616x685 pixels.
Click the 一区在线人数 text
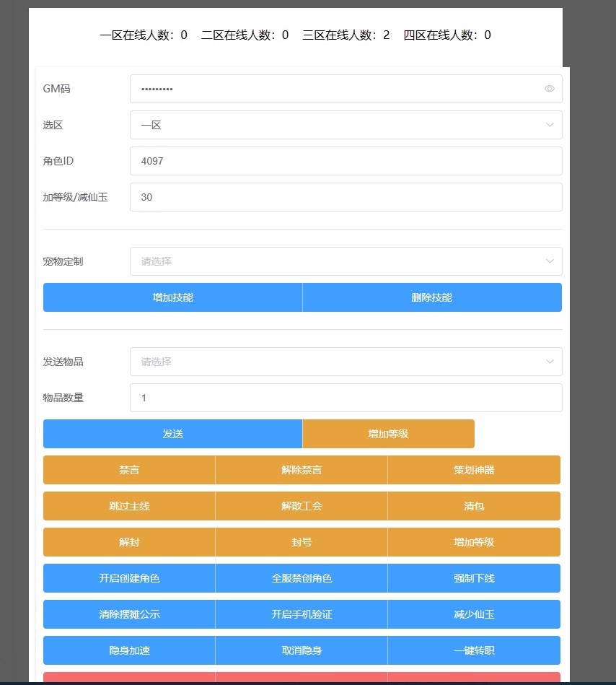144,35
